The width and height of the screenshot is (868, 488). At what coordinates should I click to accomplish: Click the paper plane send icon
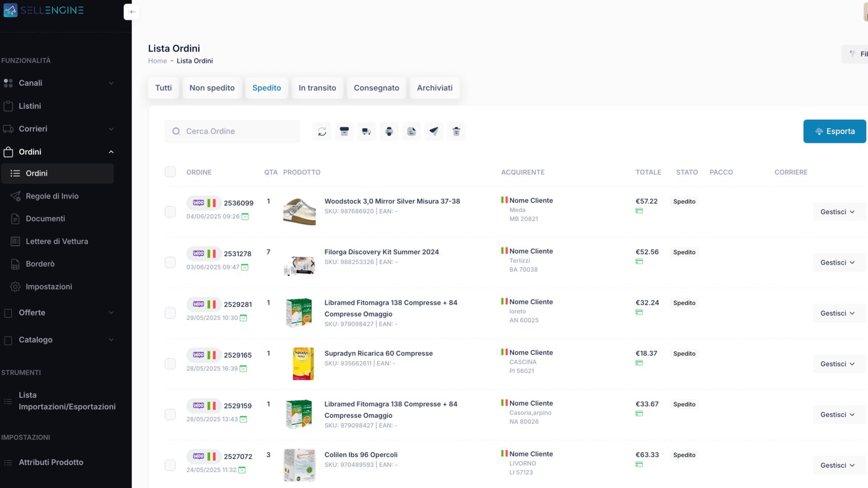pos(434,131)
